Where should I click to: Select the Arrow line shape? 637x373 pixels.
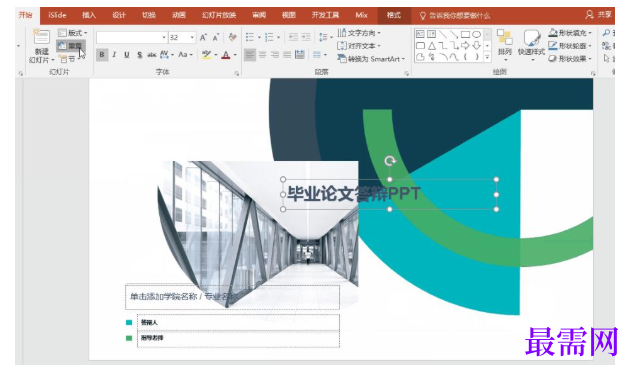454,34
